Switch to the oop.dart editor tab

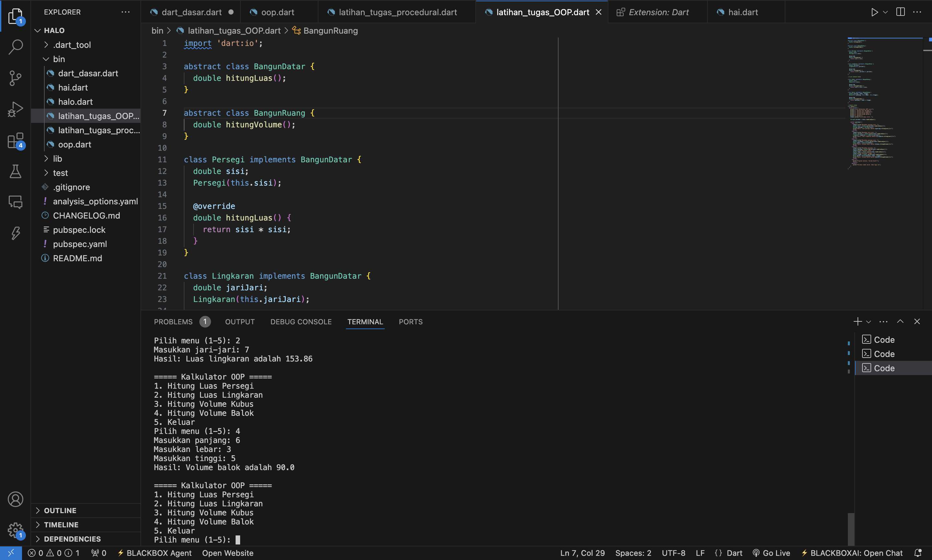[277, 12]
